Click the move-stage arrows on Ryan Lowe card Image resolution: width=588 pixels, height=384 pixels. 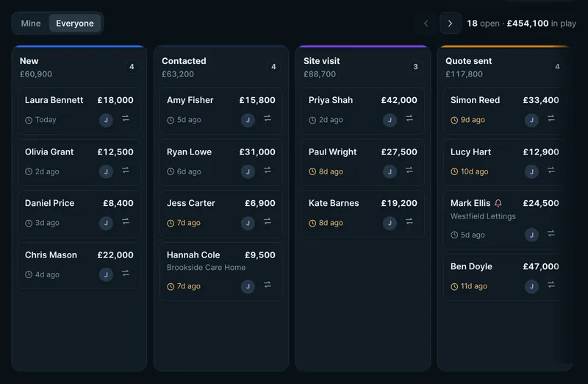268,170
